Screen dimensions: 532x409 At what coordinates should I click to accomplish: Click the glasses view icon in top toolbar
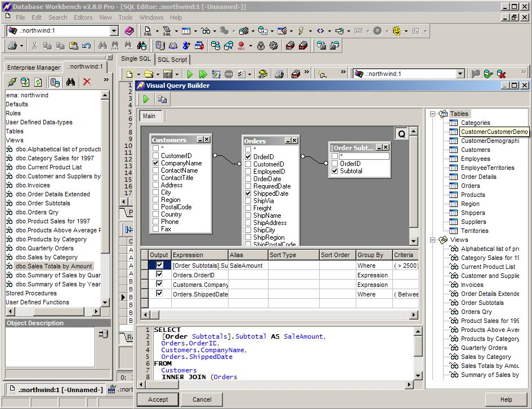pyautogui.click(x=205, y=31)
